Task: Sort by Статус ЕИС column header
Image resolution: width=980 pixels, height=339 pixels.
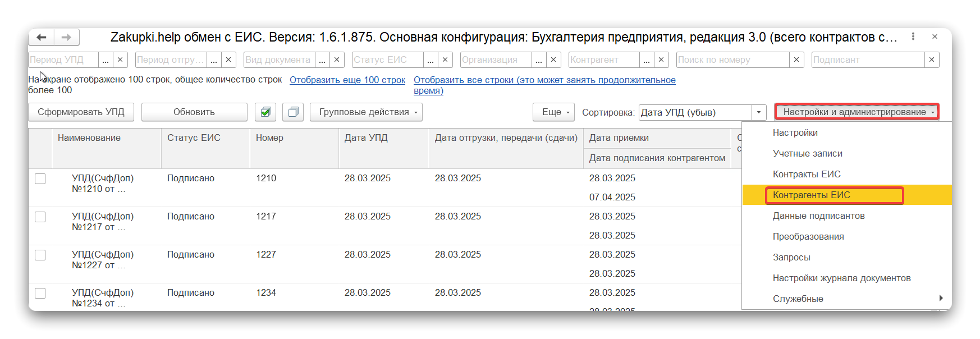Action: (205, 148)
